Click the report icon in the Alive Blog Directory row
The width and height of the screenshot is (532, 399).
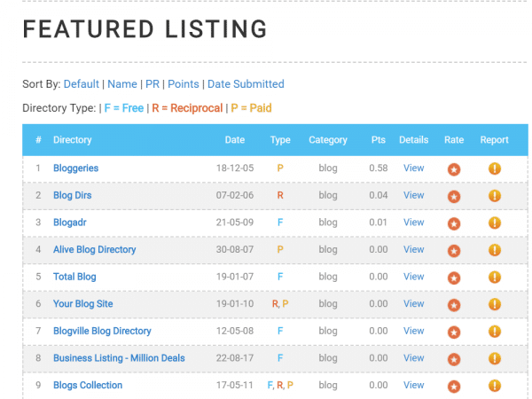(x=495, y=250)
